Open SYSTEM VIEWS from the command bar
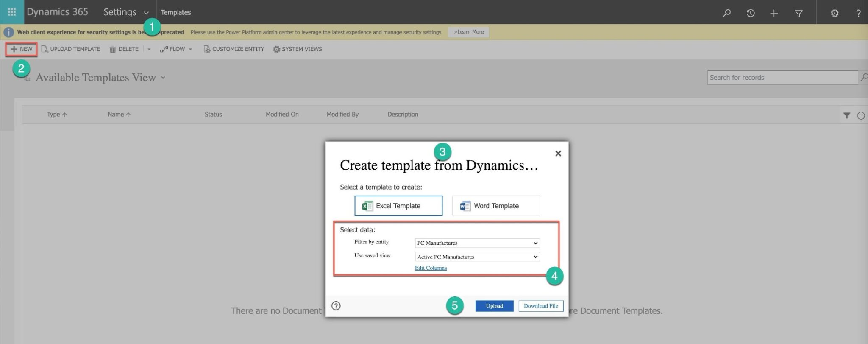868x344 pixels. point(298,49)
